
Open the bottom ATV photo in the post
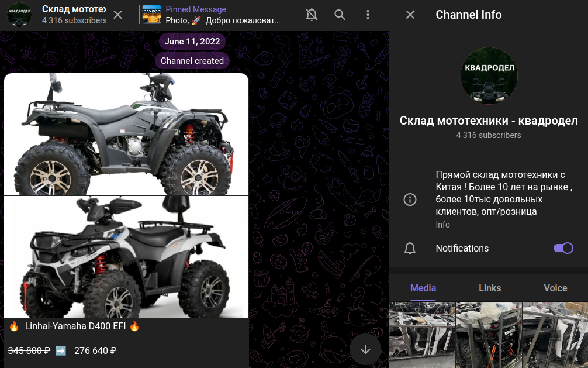[x=126, y=257]
